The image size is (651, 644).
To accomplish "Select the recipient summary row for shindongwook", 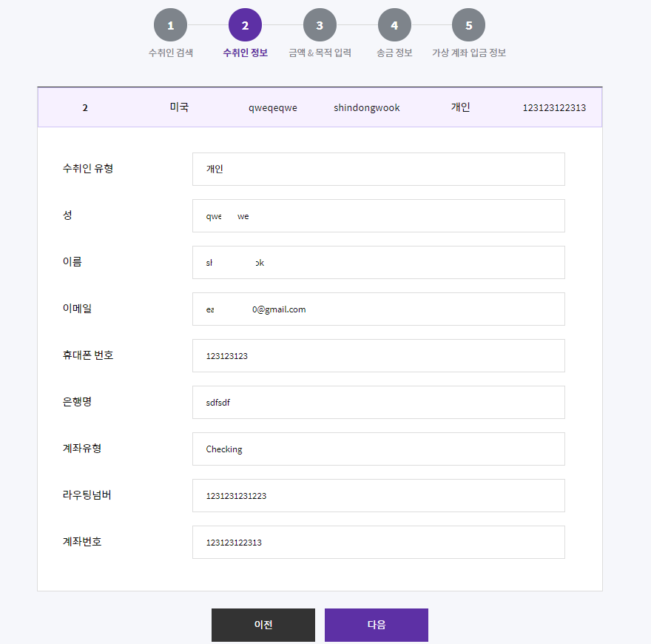I will 320,107.
